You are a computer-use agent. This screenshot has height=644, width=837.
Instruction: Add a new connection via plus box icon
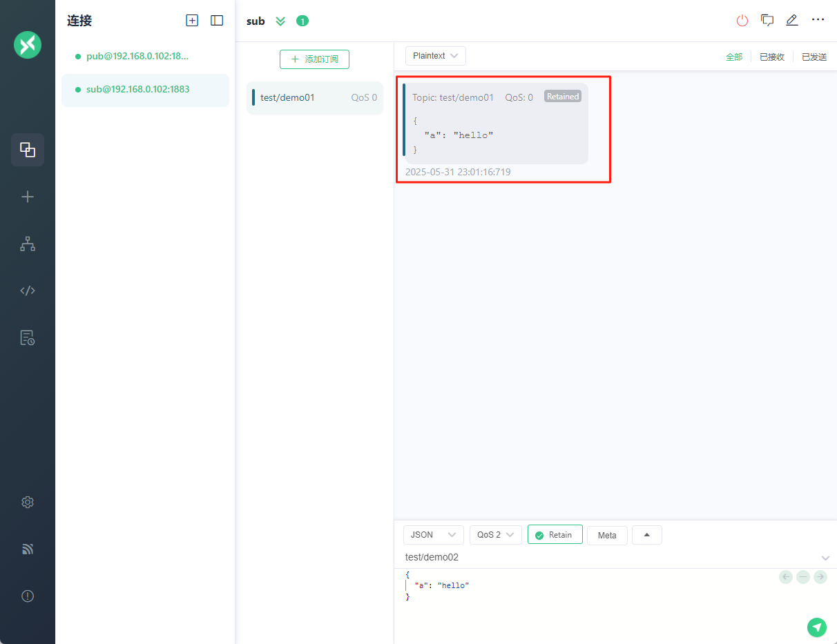coord(192,21)
